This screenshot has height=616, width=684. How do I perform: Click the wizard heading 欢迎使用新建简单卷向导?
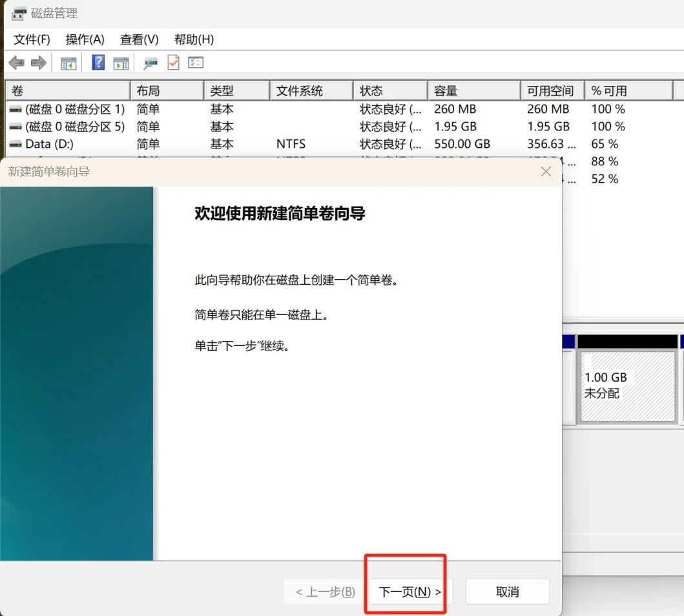[280, 213]
